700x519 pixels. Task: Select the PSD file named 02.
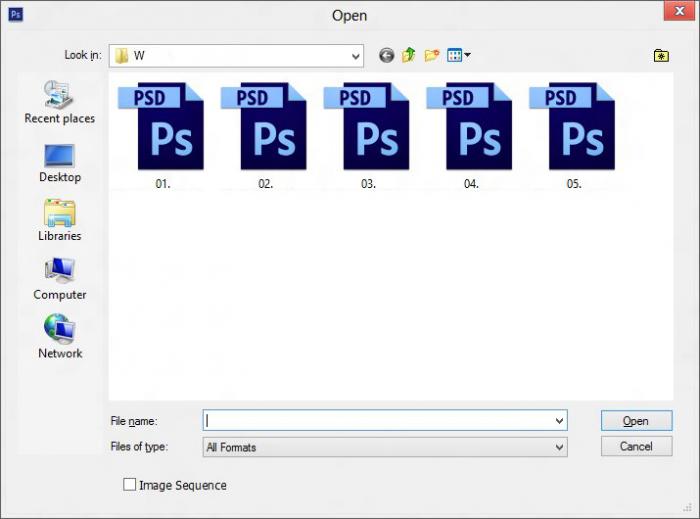pyautogui.click(x=264, y=136)
